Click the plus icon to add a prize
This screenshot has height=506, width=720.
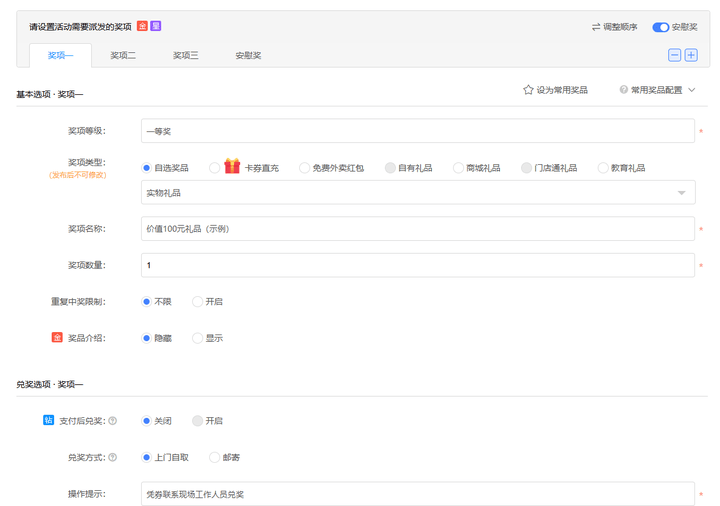(x=690, y=55)
